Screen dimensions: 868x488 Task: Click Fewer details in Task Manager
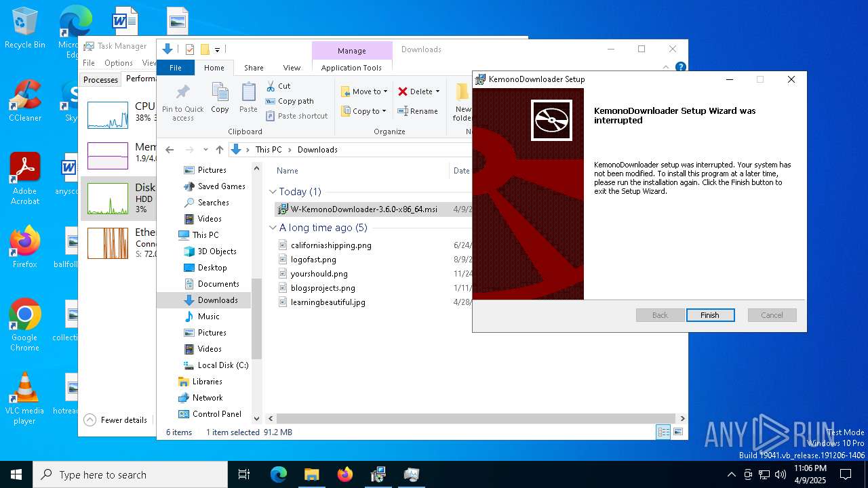(116, 420)
